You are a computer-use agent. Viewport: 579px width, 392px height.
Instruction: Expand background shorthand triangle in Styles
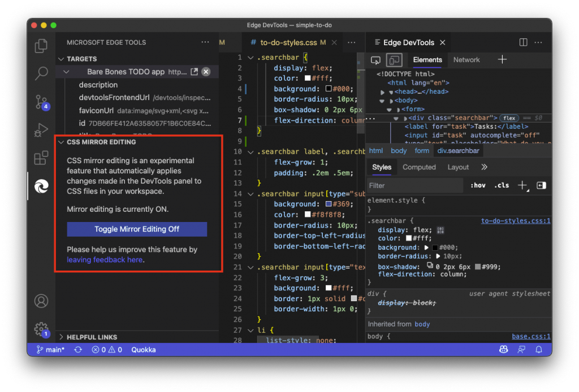point(426,247)
